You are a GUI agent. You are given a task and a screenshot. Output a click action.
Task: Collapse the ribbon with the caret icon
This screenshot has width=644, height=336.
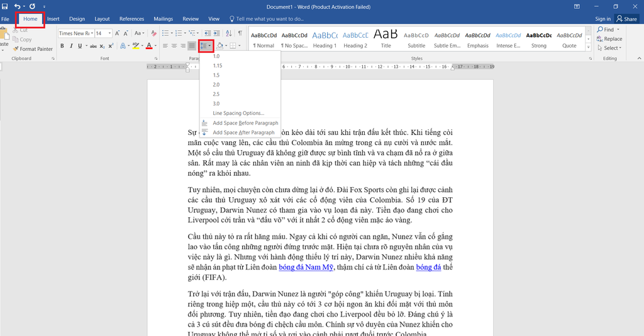(x=639, y=58)
